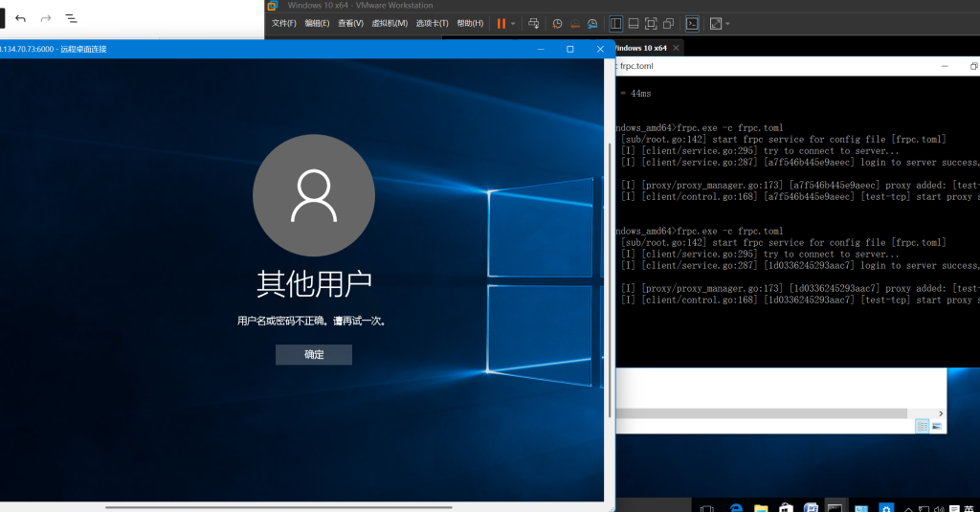The width and height of the screenshot is (980, 512).
Task: Click the undo arrow in top-left toolbar
Action: coord(21,18)
